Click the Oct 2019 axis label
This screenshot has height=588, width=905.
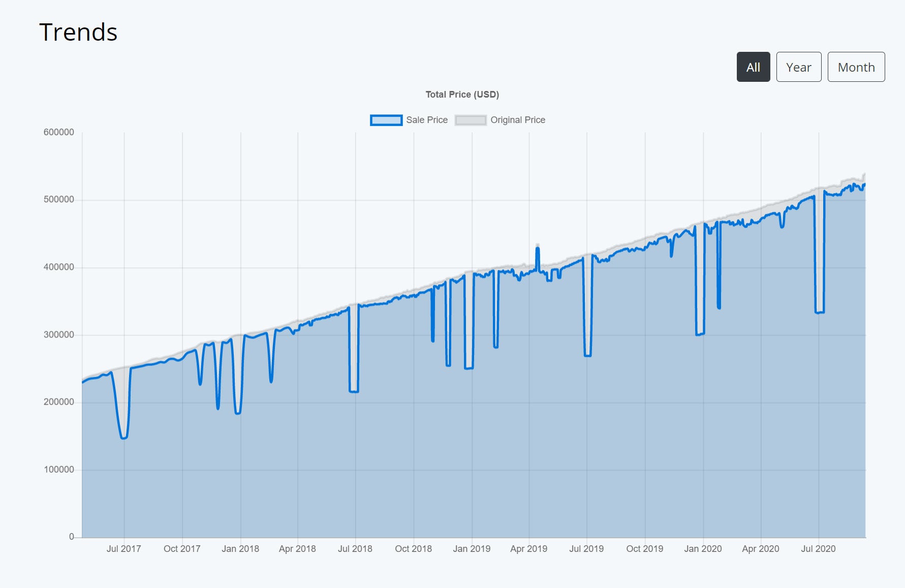644,549
